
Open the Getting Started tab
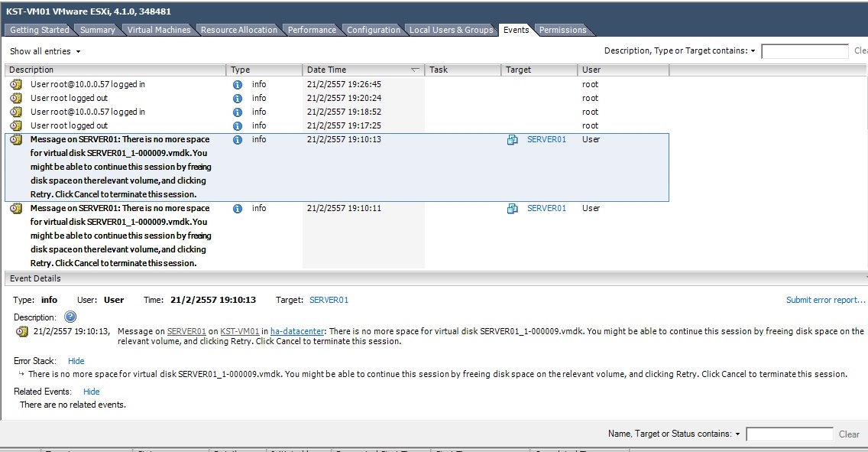click(x=39, y=30)
